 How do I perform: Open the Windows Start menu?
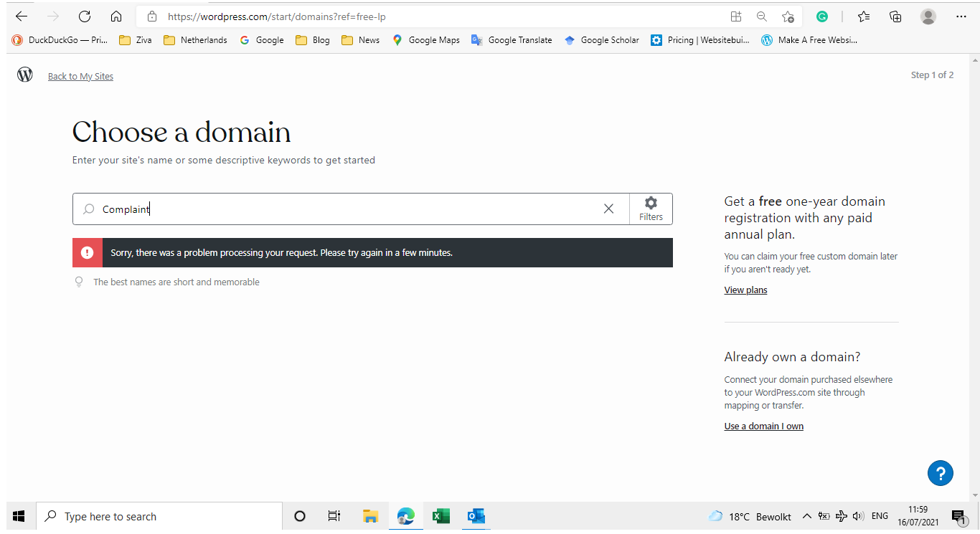(x=19, y=516)
